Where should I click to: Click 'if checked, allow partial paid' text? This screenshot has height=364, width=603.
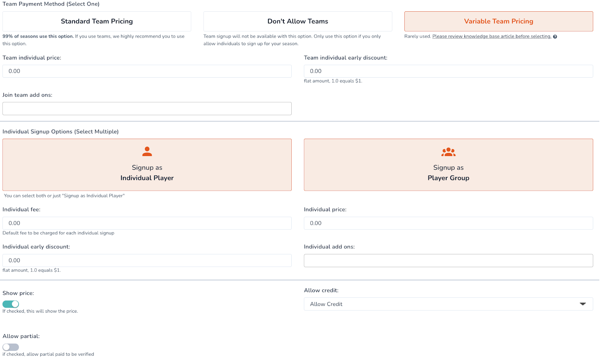[x=48, y=354]
